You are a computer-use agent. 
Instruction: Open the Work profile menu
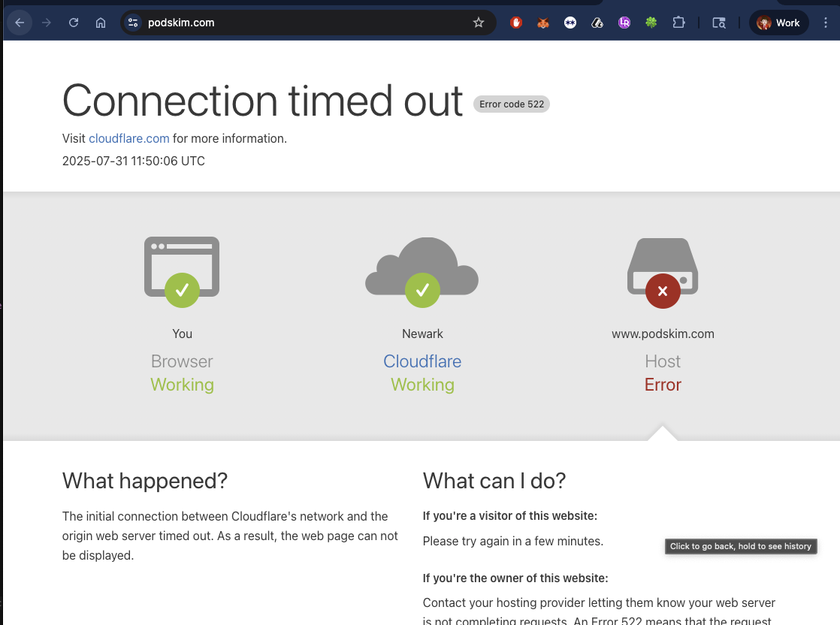pyautogui.click(x=779, y=23)
